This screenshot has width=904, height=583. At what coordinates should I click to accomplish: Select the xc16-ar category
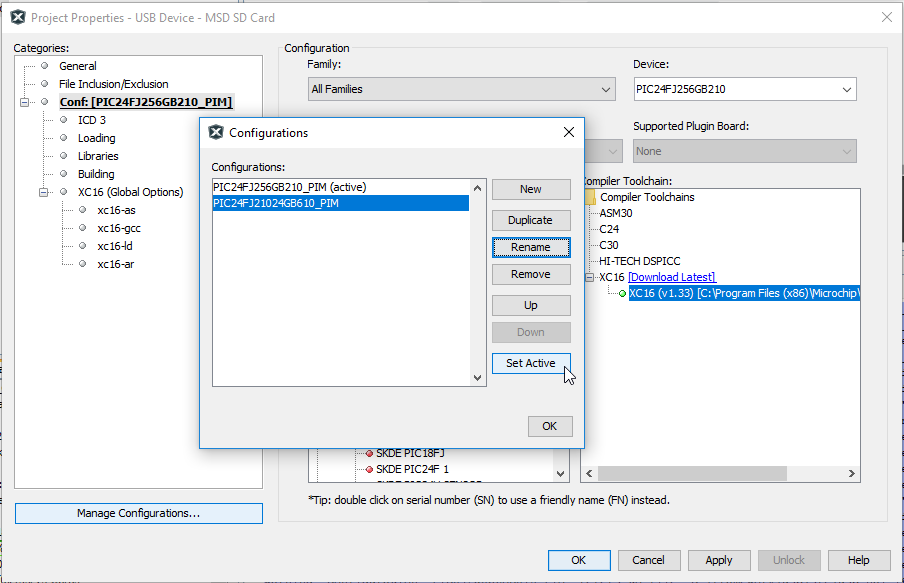coord(115,264)
